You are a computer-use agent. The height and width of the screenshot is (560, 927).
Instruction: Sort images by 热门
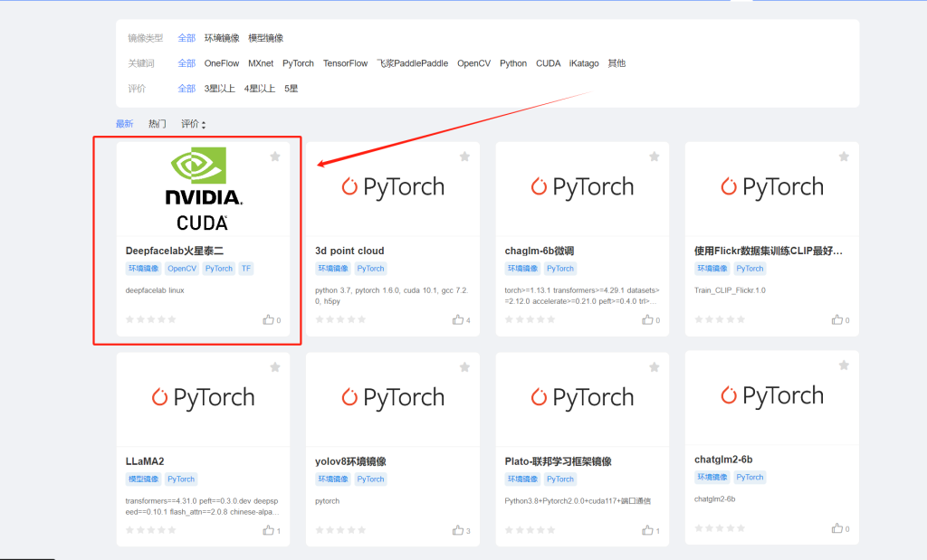click(x=158, y=123)
